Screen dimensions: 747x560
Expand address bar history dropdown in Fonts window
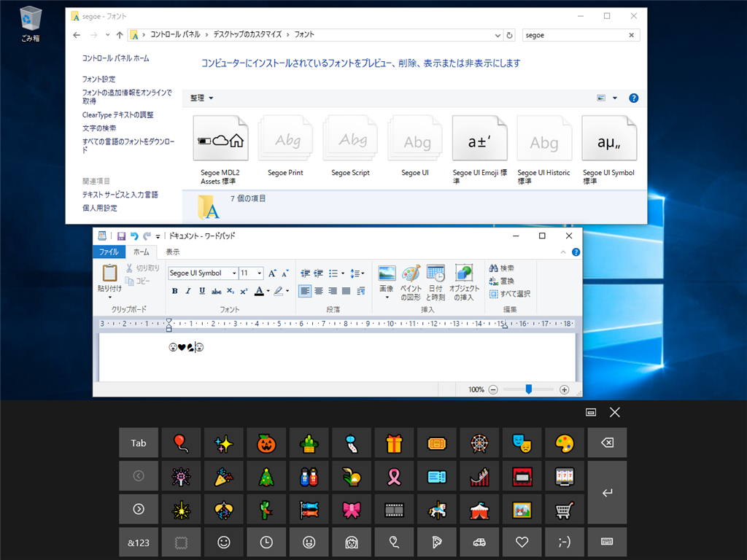click(x=498, y=35)
